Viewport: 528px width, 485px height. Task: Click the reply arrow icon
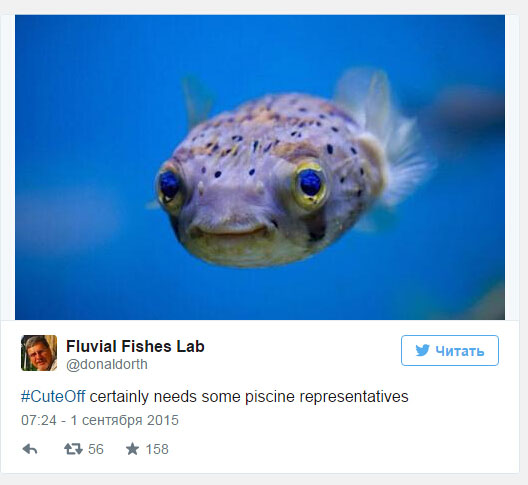click(30, 449)
